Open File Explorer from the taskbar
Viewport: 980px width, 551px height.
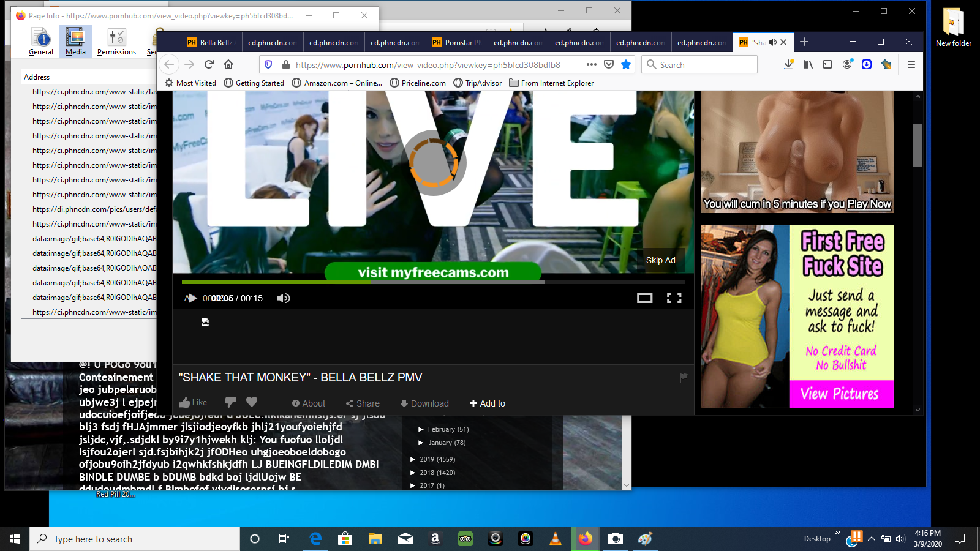coord(375,539)
